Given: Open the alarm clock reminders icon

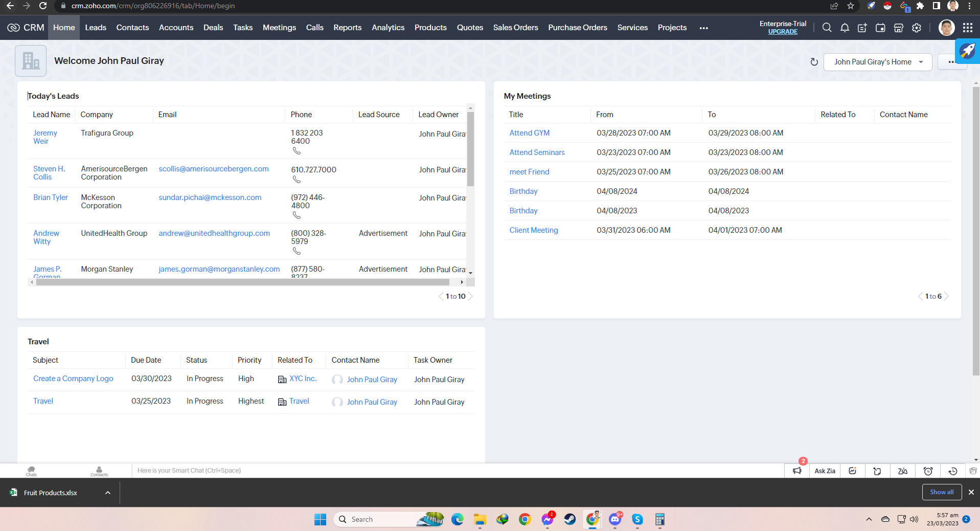Looking at the screenshot, I should (928, 471).
